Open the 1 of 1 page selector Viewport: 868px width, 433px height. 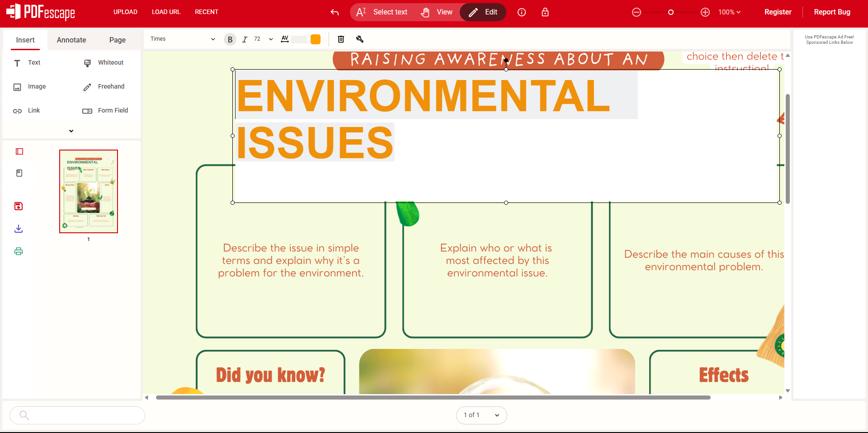481,415
